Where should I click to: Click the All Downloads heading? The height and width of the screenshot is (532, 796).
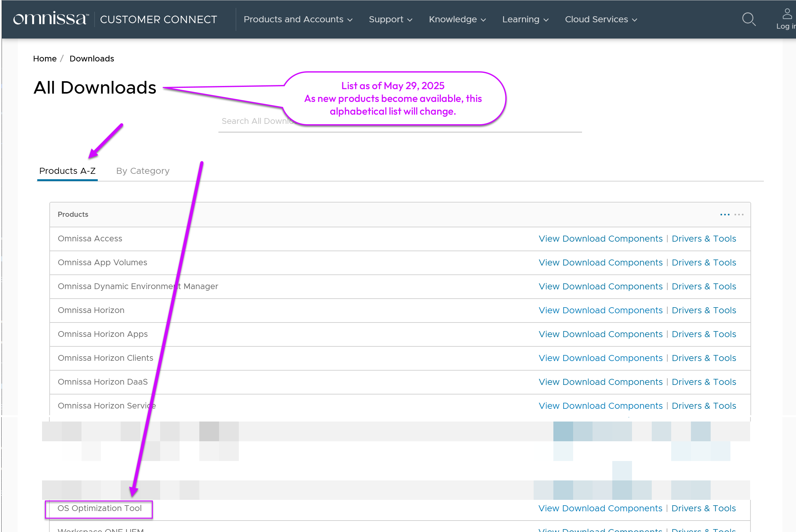95,88
